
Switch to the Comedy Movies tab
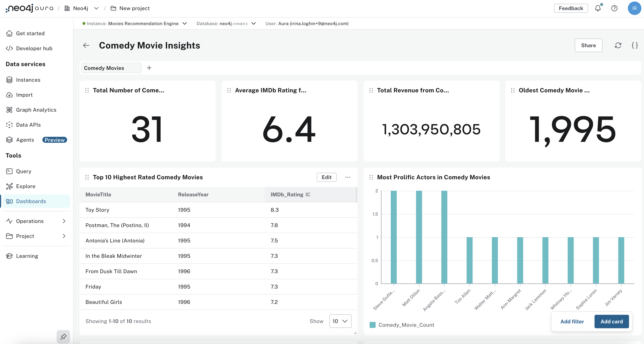[x=111, y=68]
